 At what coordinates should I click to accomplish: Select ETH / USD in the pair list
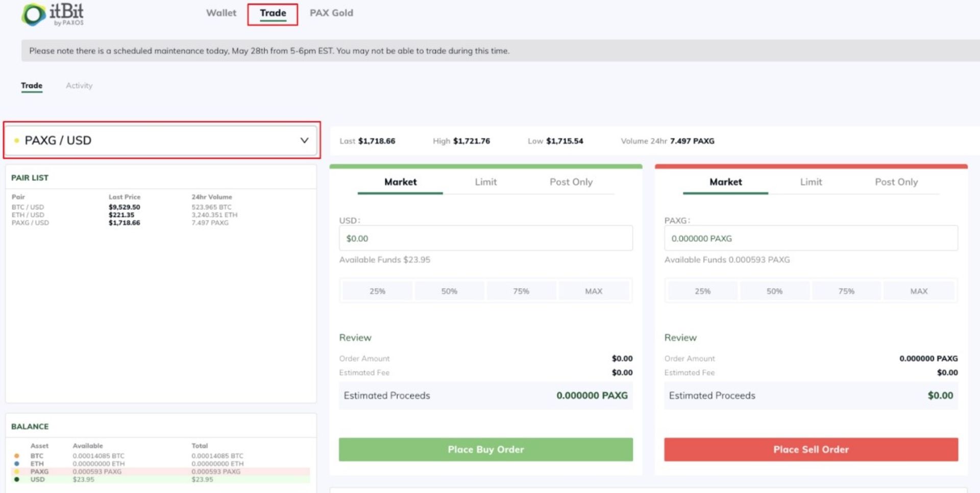tap(28, 215)
